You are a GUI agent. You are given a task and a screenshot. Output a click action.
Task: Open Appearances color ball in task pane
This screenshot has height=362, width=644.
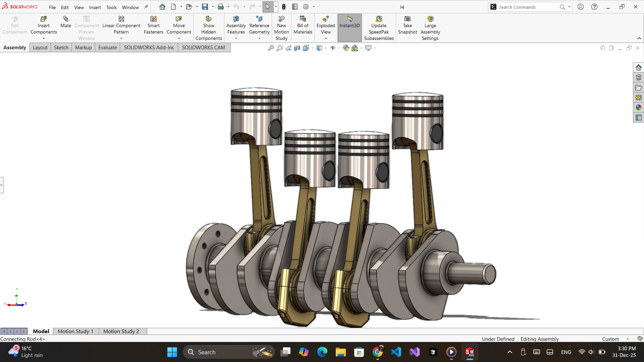pyautogui.click(x=638, y=108)
